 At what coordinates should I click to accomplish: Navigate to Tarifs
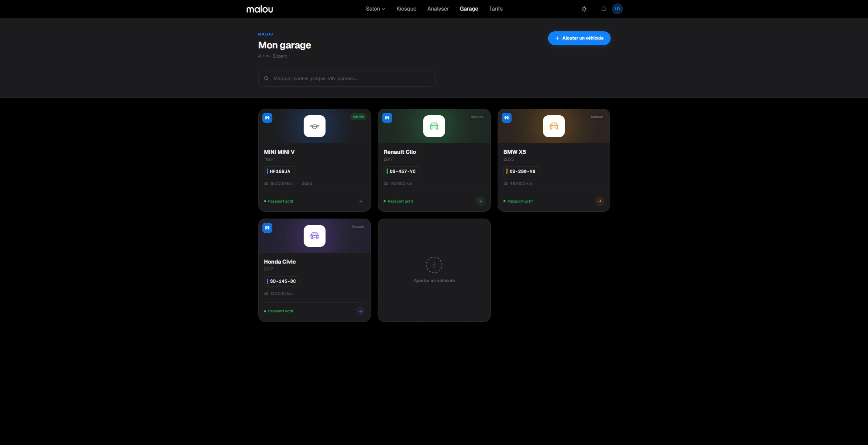(496, 9)
